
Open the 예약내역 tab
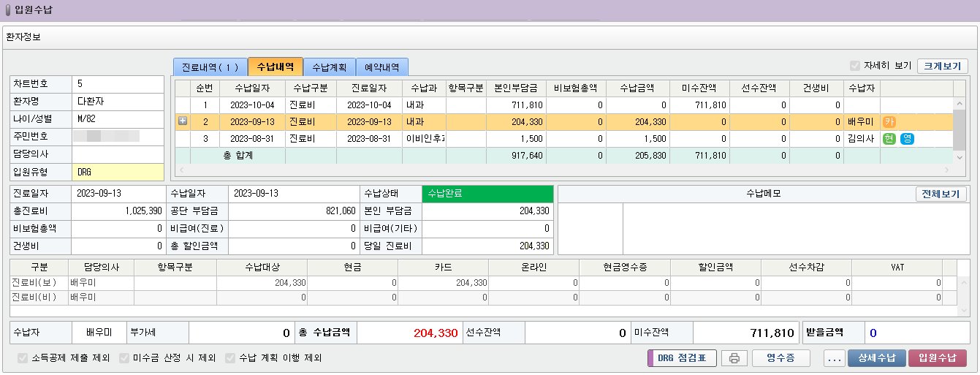382,67
